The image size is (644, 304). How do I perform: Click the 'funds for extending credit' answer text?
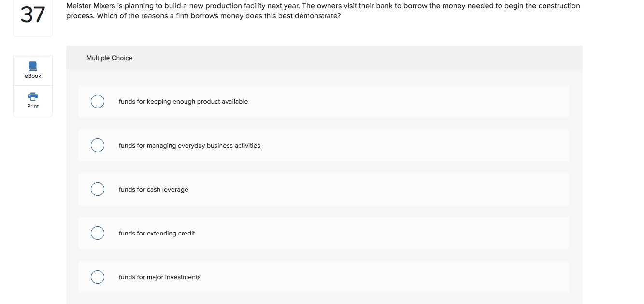pos(157,233)
